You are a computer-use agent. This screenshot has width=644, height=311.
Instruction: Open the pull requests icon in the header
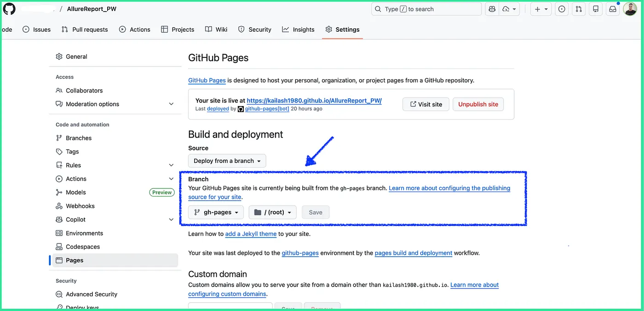tap(579, 9)
